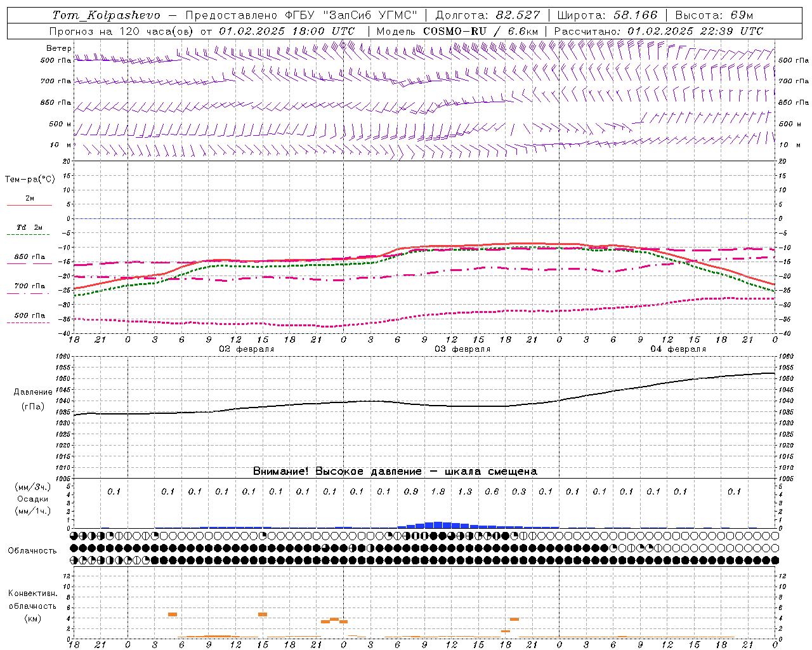The image size is (812, 650).
Task: Click the forecast line Прогноз на 120 часа(ов)
Action: (x=122, y=31)
